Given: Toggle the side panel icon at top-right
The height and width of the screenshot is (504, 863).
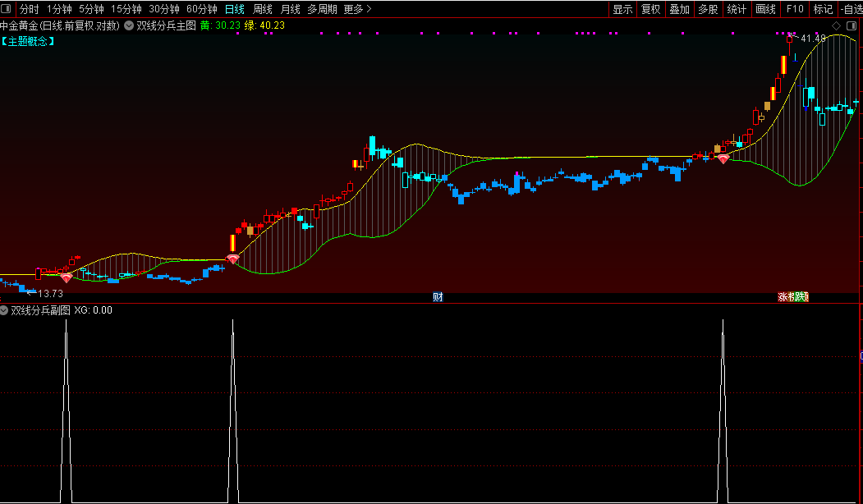Looking at the screenshot, I should (853, 25).
